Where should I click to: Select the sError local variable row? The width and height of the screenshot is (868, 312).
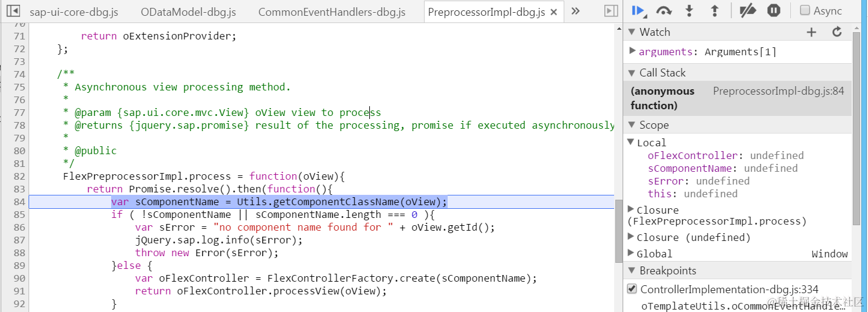(x=699, y=181)
